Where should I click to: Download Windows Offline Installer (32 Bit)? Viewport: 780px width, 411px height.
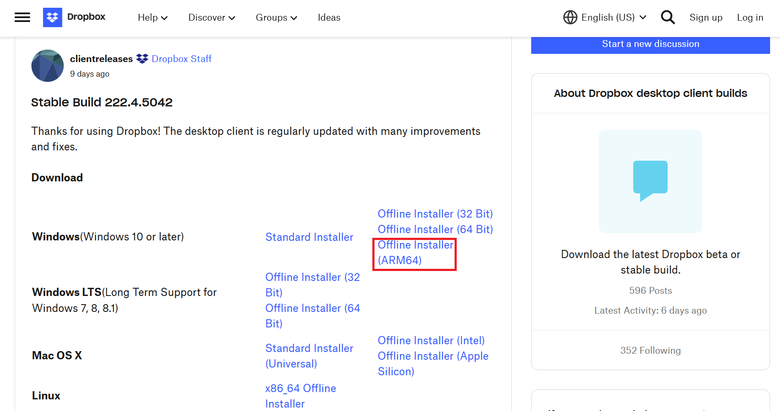[x=435, y=213]
